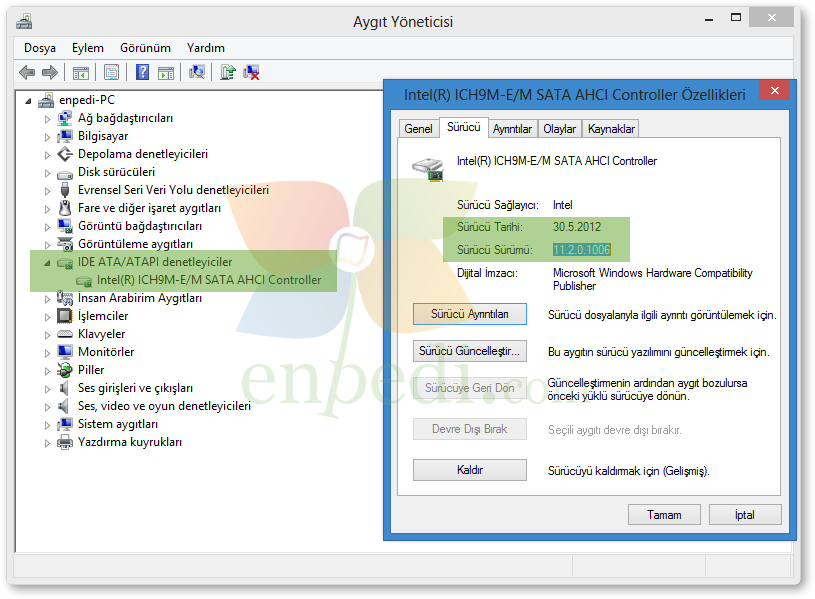Select the İnsan Arabirim Aygıtları item

click(x=140, y=298)
